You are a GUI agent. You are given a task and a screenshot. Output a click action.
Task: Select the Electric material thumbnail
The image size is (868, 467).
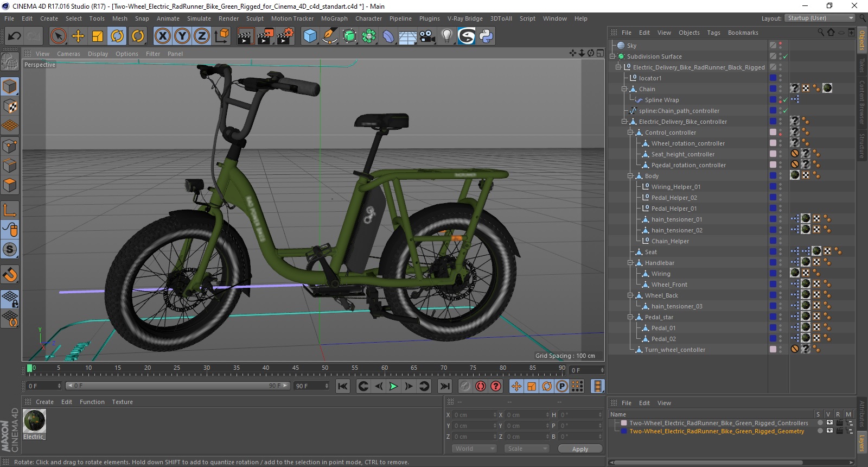click(x=35, y=421)
